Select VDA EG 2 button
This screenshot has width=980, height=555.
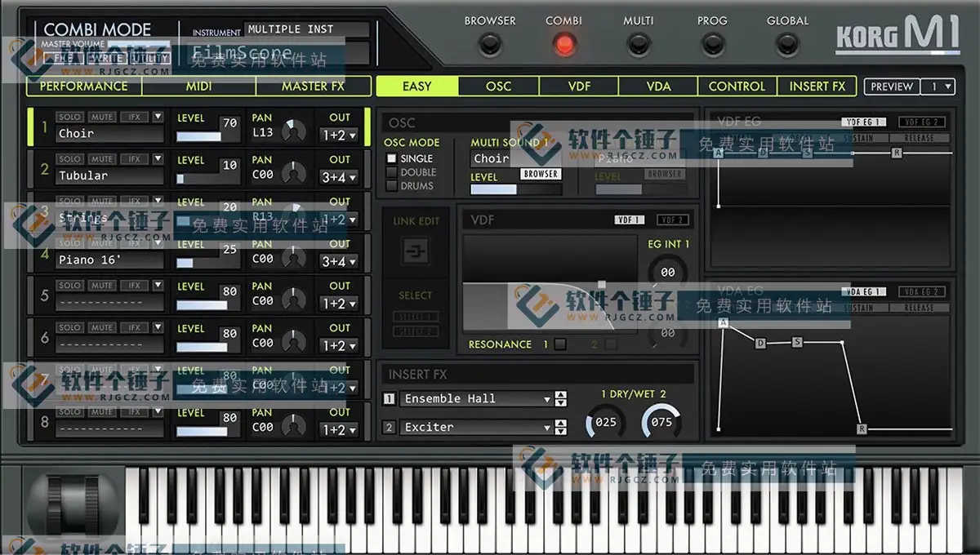(x=923, y=292)
